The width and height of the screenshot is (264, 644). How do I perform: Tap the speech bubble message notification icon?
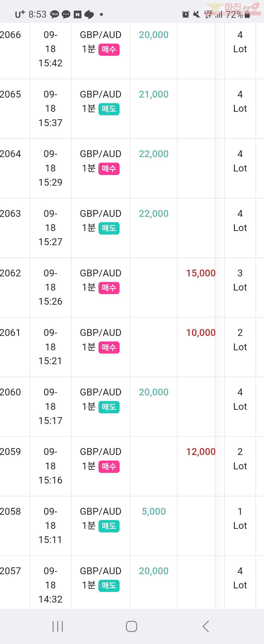(66, 15)
